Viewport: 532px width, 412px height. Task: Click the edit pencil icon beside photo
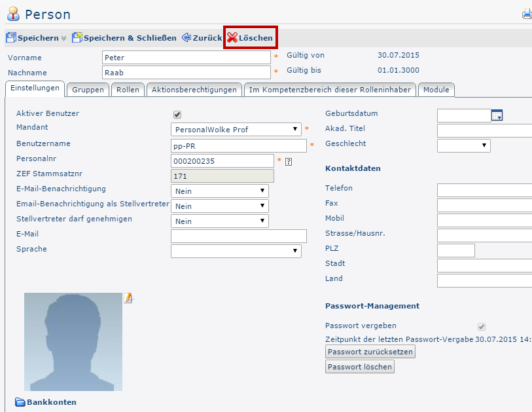128,298
